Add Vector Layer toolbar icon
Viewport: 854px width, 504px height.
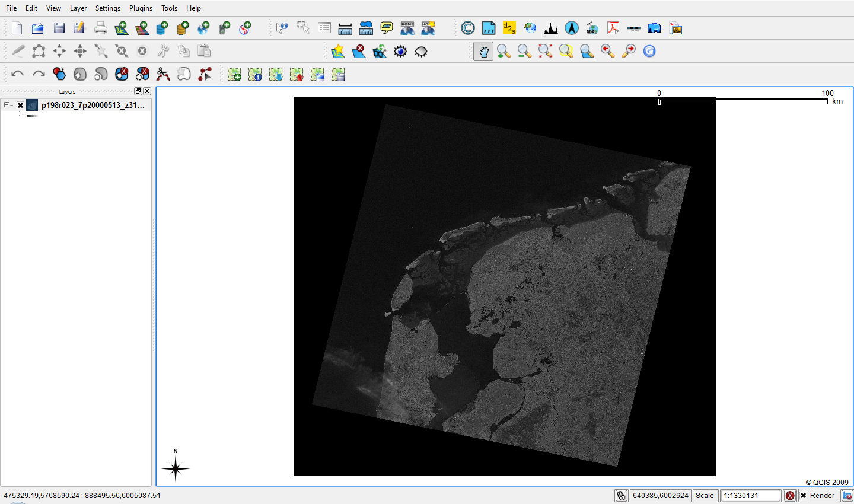(x=121, y=28)
